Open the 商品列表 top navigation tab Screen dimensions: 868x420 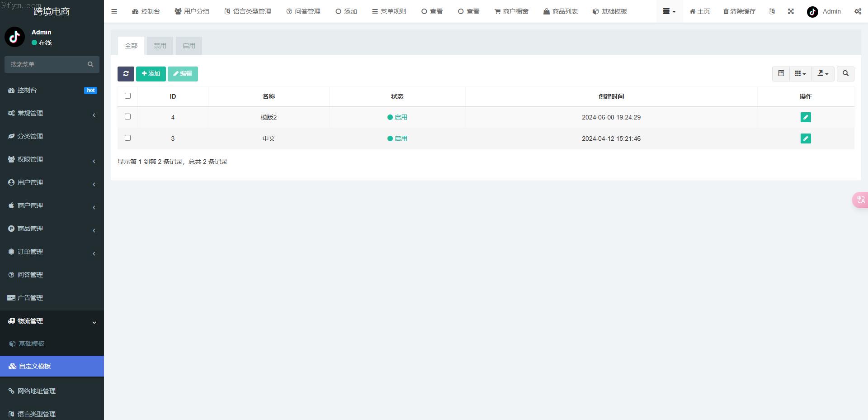click(561, 11)
